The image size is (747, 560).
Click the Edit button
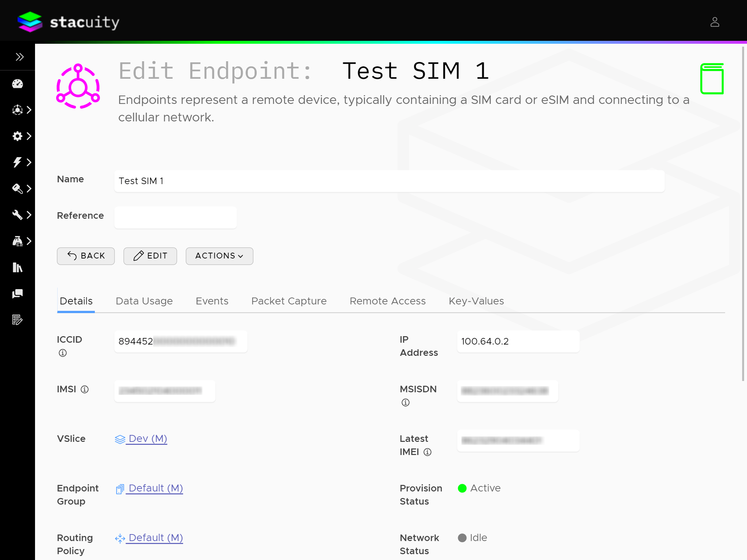point(150,256)
